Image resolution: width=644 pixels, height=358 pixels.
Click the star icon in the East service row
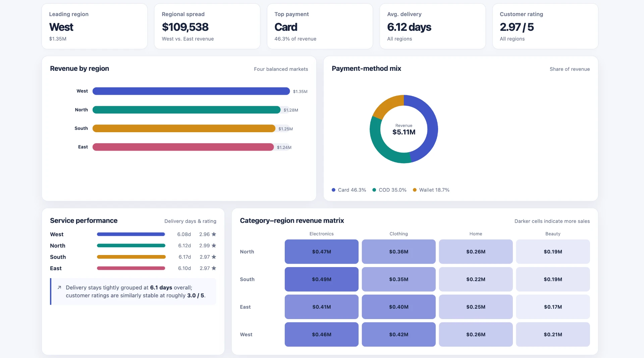pyautogui.click(x=214, y=268)
